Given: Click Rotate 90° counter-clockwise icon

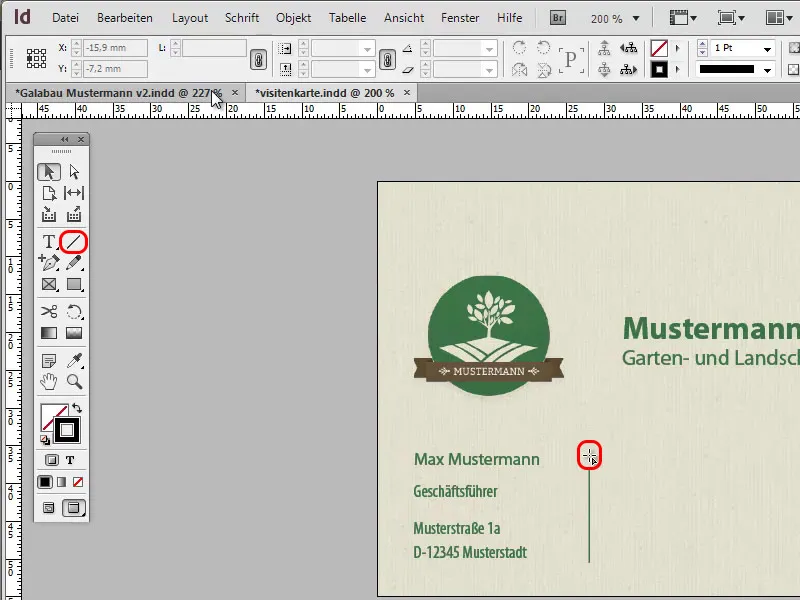Looking at the screenshot, I should click(544, 48).
